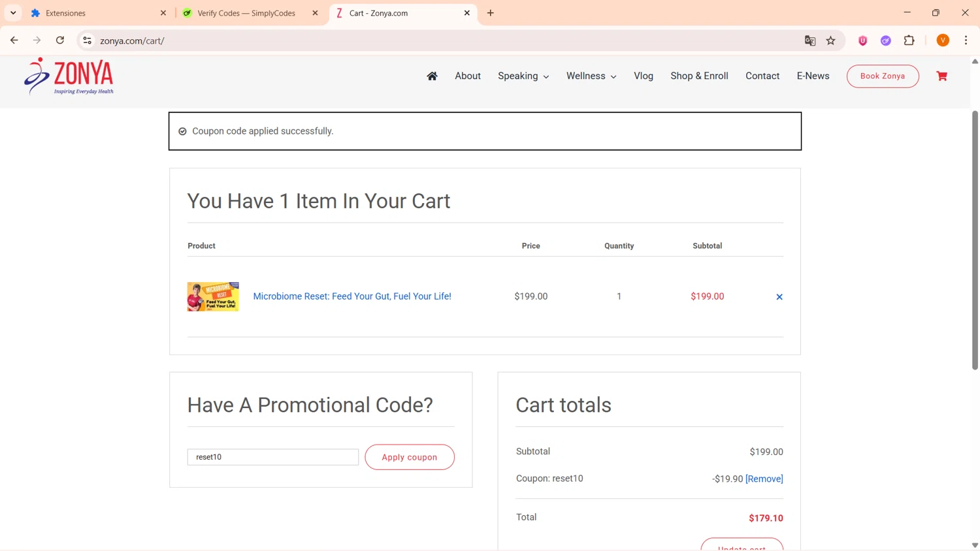Click the Book Zonya button
Viewport: 980px width, 551px height.
pyautogui.click(x=883, y=76)
